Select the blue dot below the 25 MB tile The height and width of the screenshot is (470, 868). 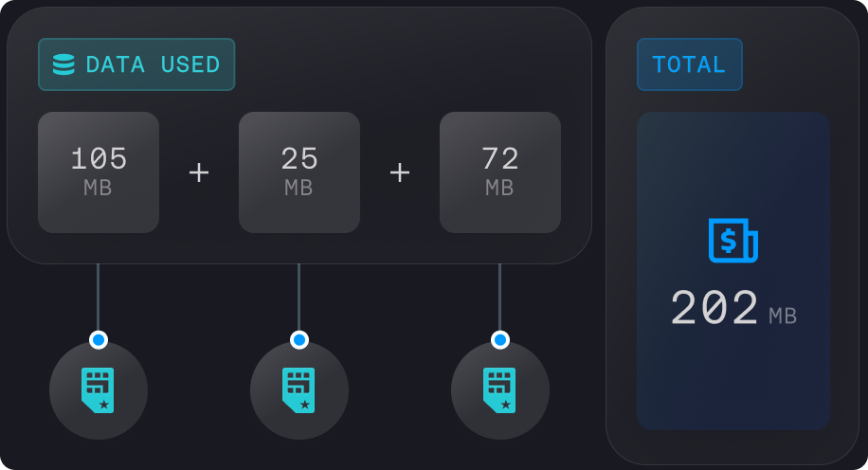pyautogui.click(x=299, y=339)
